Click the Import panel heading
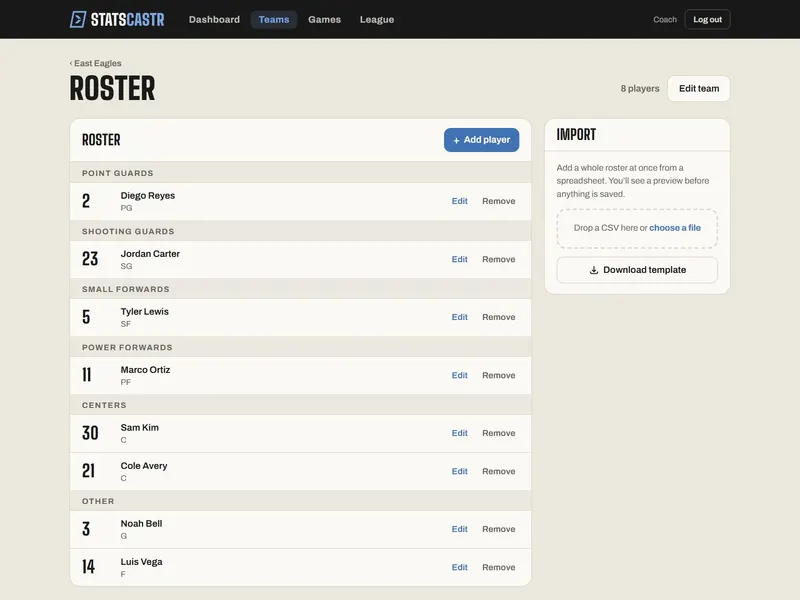Image resolution: width=800 pixels, height=600 pixels. coord(576,134)
